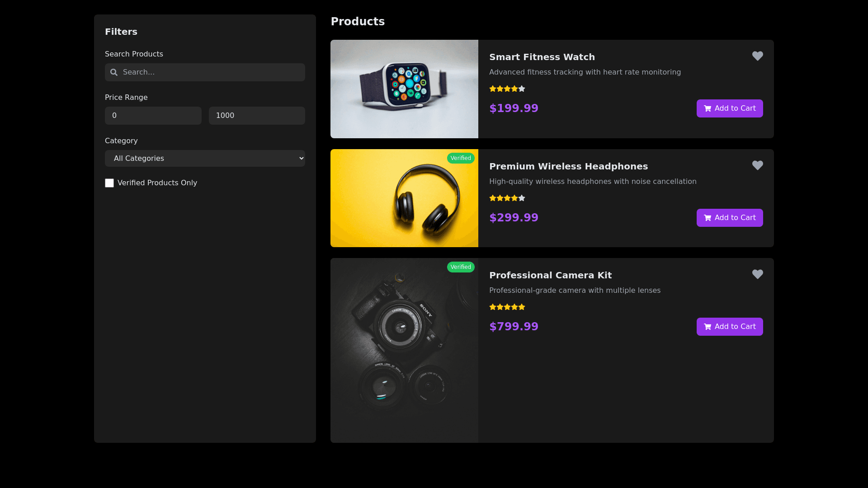Screen dimensions: 868x488
Task: Add Smart Fitness Watch to cart
Action: point(729,108)
